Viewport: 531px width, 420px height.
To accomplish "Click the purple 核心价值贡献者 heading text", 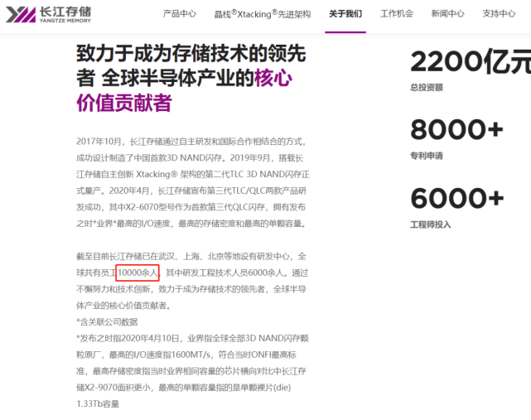I will (124, 103).
